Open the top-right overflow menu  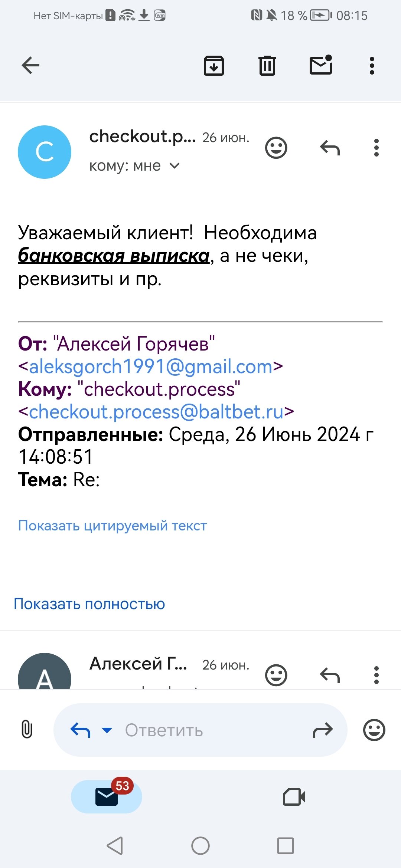(372, 66)
